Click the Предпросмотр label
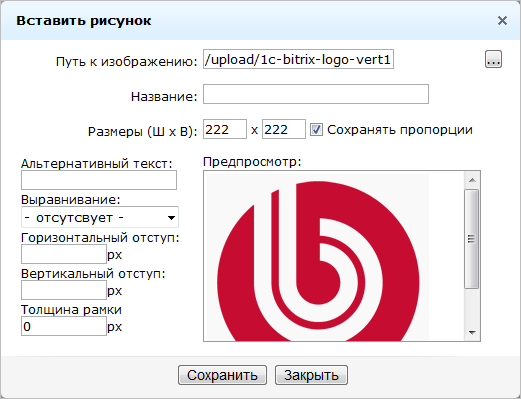Viewport: 521px width, 399px height. [x=252, y=162]
